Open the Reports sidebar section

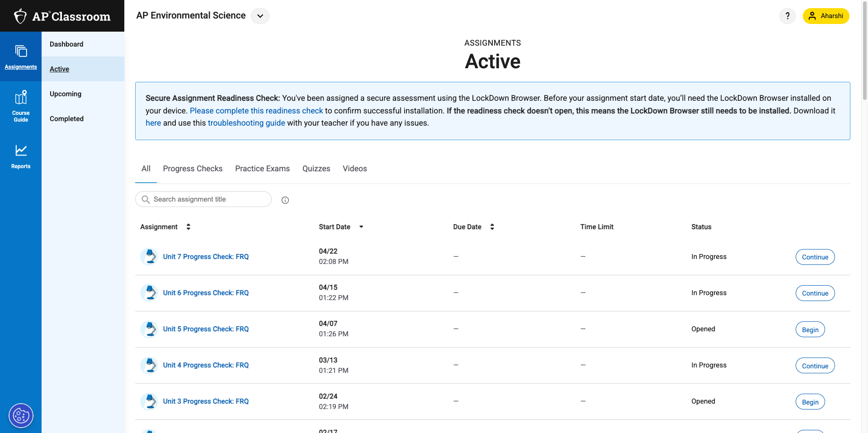pyautogui.click(x=21, y=156)
